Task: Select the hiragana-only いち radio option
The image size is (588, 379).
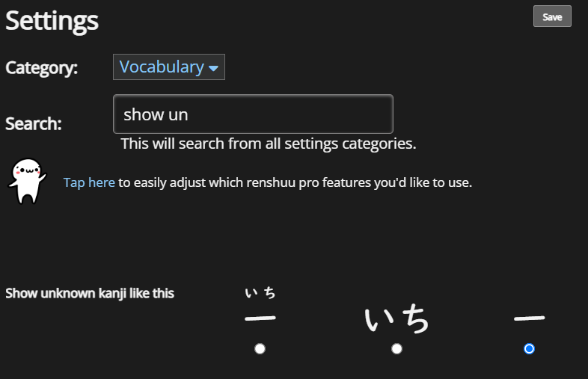Action: [x=396, y=348]
